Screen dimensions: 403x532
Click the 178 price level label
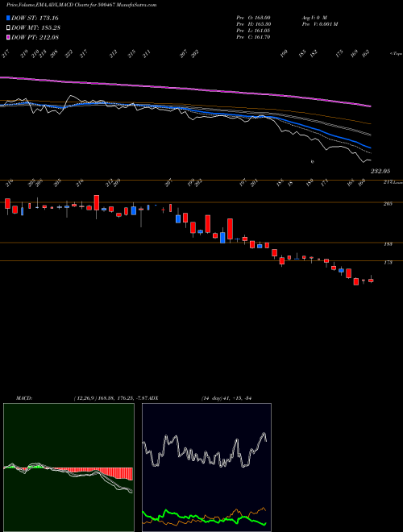click(388, 263)
